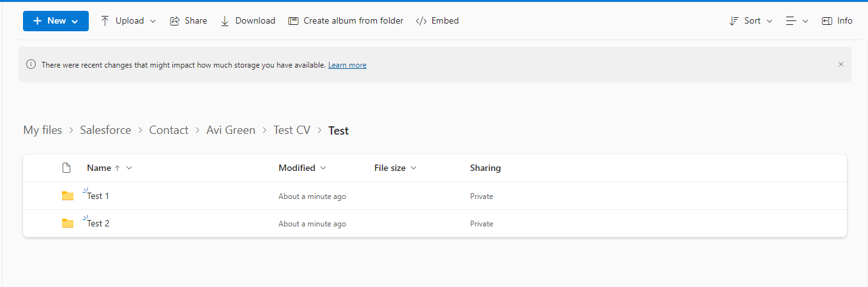
Task: Click the Sharing column header
Action: point(485,168)
